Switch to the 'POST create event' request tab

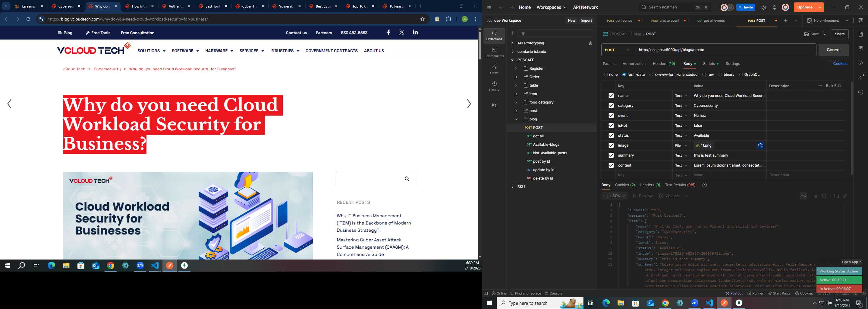[665, 21]
